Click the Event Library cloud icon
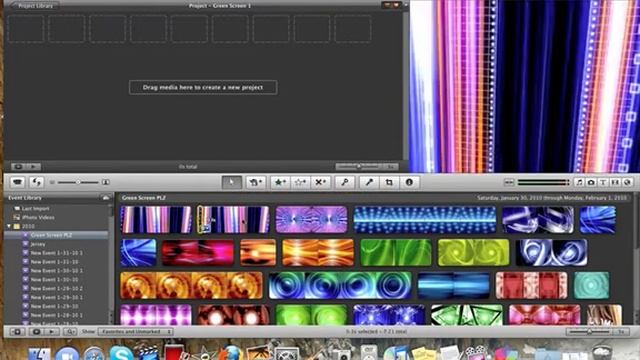640x360 pixels. click(106, 198)
